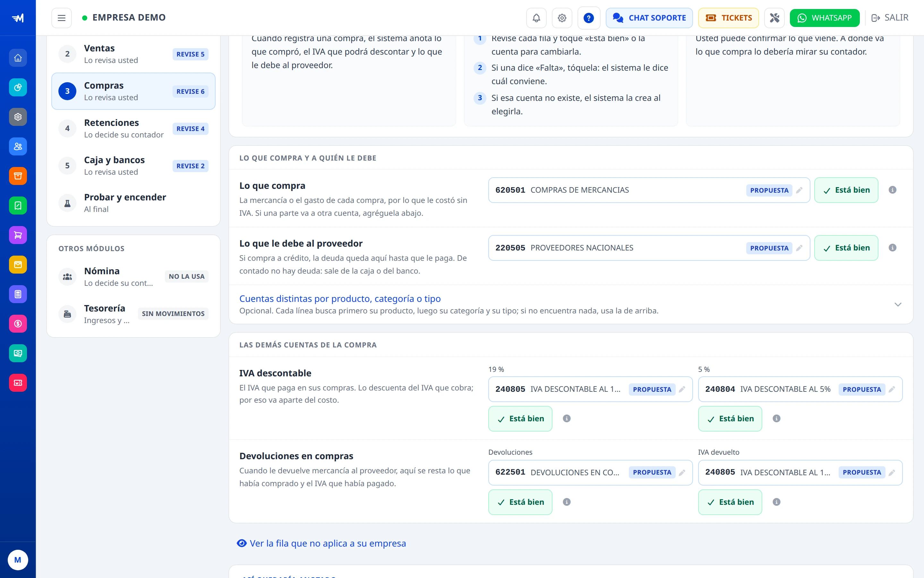The image size is (924, 578).
Task: Open the purple shopping cart icon
Action: point(18,235)
